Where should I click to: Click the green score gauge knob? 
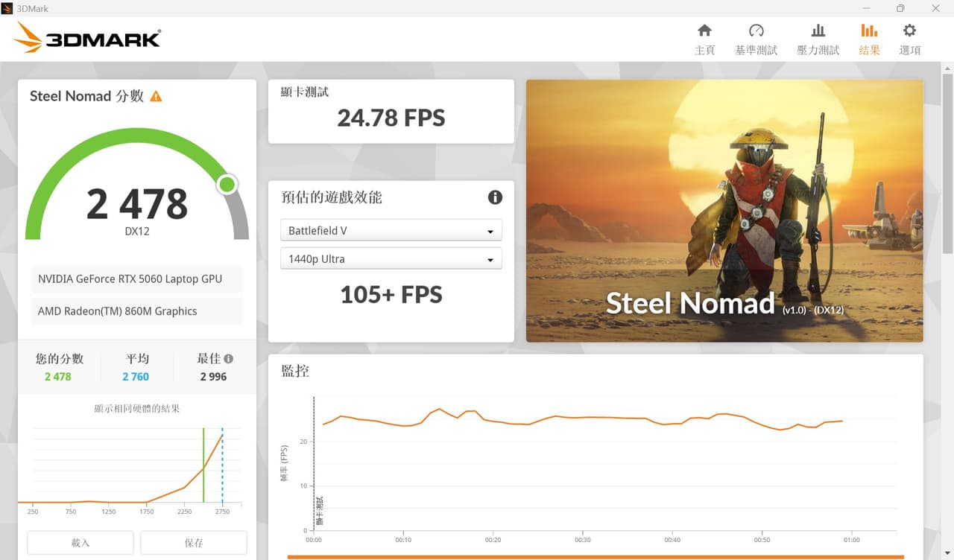click(x=227, y=185)
